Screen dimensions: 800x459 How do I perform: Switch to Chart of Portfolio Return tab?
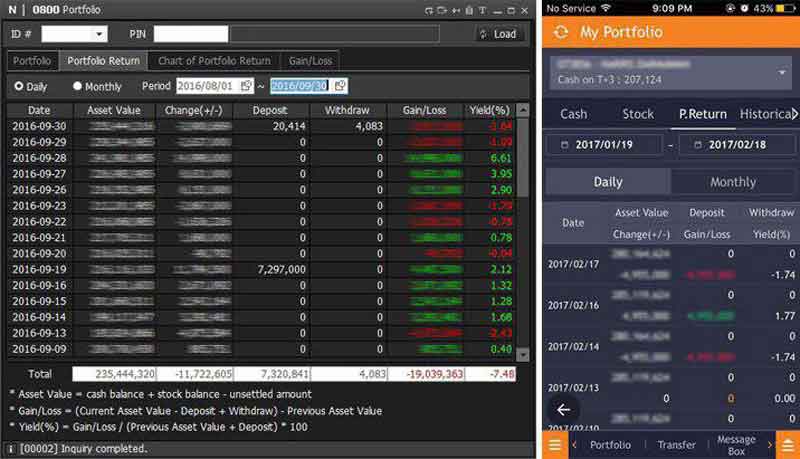pyautogui.click(x=214, y=61)
